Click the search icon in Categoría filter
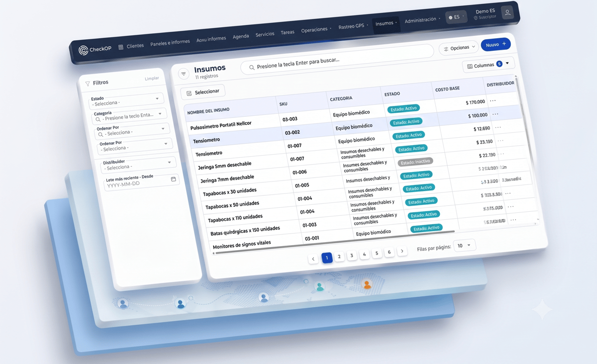Screen dimensions: 597x364 pos(98,119)
